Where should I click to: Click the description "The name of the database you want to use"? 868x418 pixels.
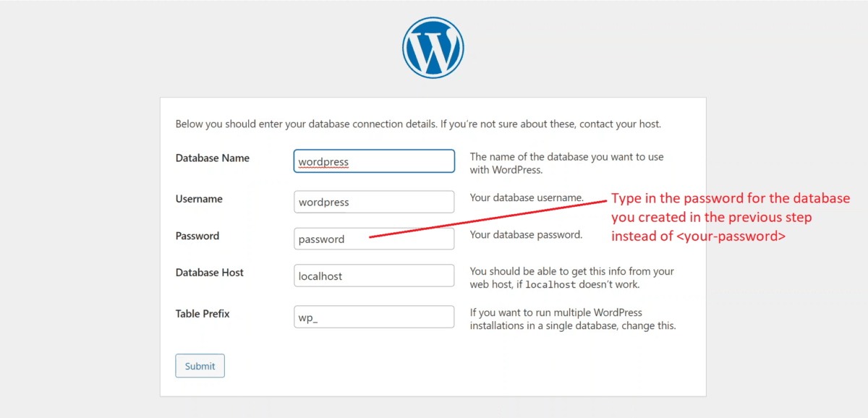click(567, 163)
